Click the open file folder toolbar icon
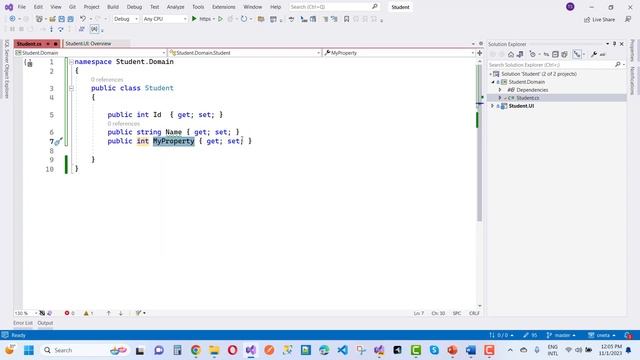This screenshot has width=640, height=360. coord(52,19)
